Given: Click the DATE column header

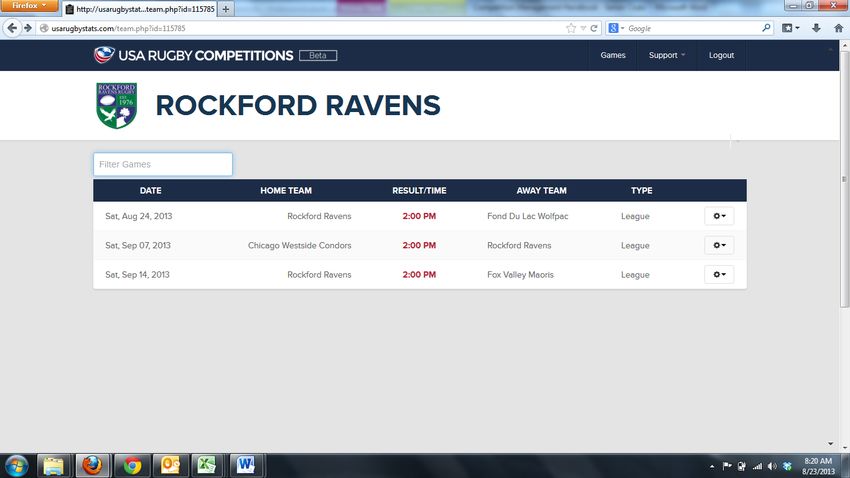Looking at the screenshot, I should click(150, 191).
